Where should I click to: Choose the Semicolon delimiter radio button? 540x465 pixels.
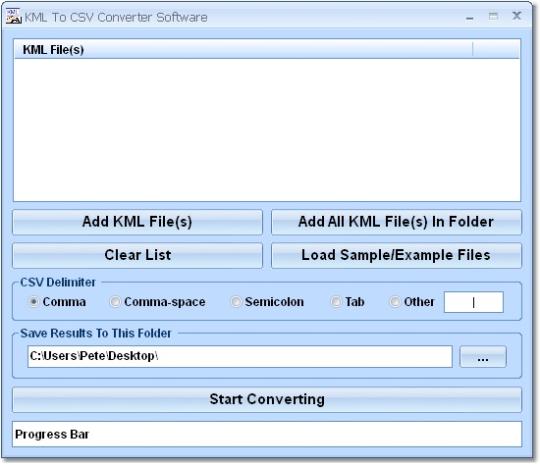point(236,302)
